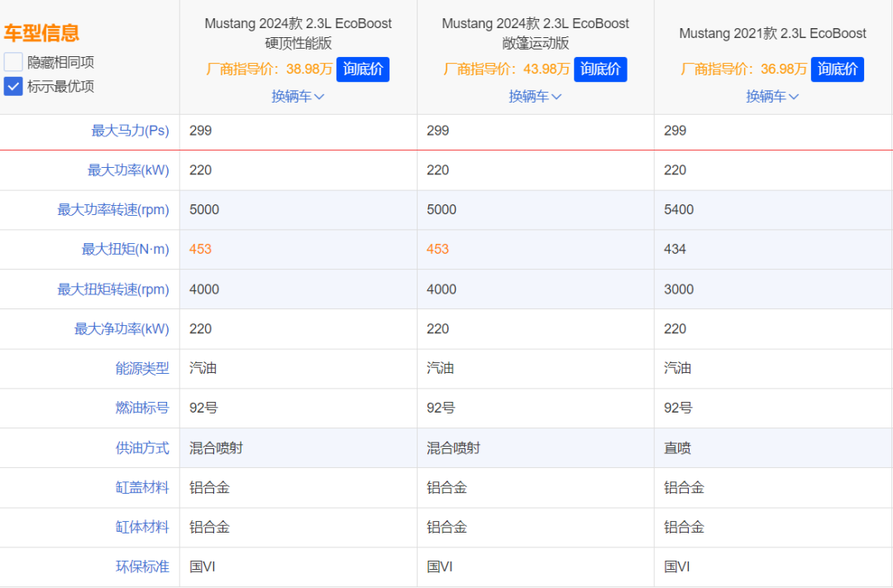
Task: Click the 车型信息 heading
Action: 41,32
